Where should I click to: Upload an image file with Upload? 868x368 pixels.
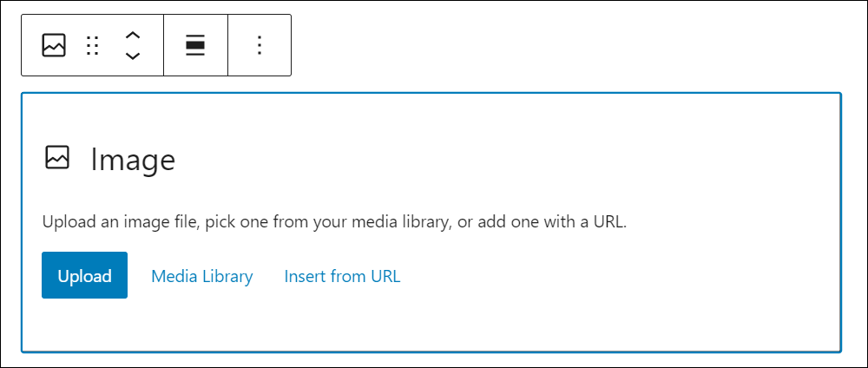(85, 275)
